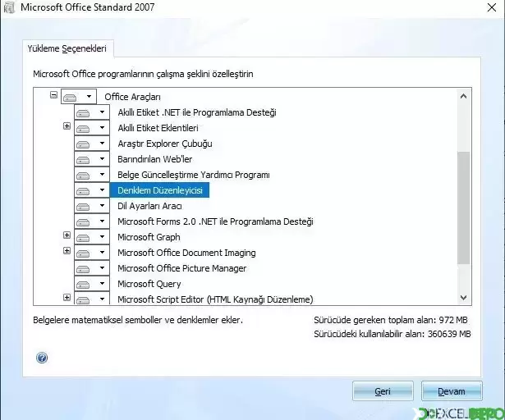Close the Microsoft Office Standard 2007 dialog
505x420 pixels.
(492, 7)
